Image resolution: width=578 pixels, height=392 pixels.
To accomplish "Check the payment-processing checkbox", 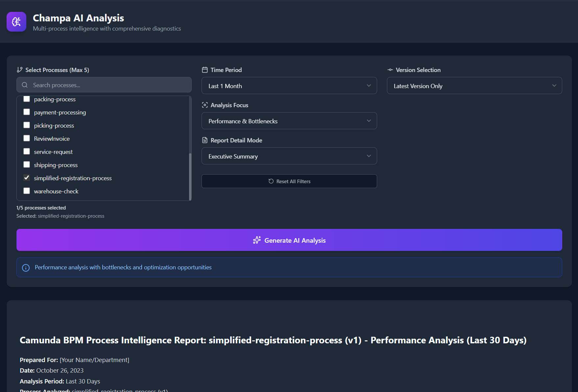I will pyautogui.click(x=26, y=112).
